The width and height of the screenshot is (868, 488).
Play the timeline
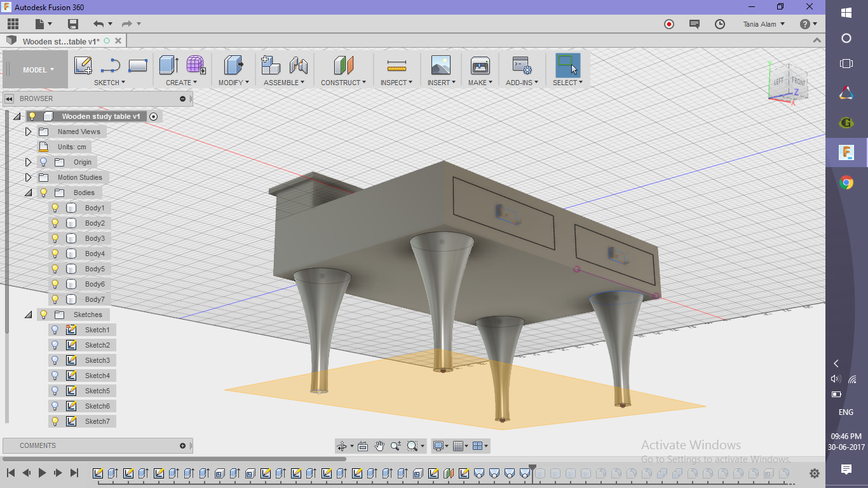click(x=43, y=473)
